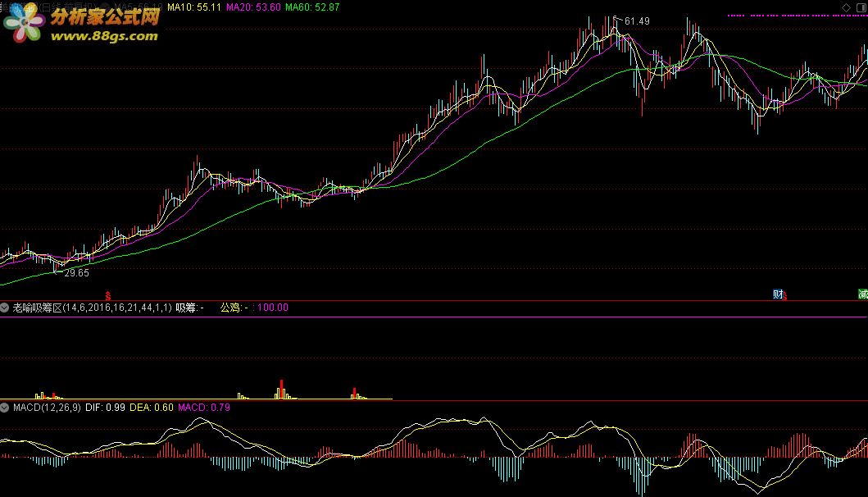Viewport: 868px width, 497px height.
Task: Click the 29.65 low price label
Action: tap(76, 272)
